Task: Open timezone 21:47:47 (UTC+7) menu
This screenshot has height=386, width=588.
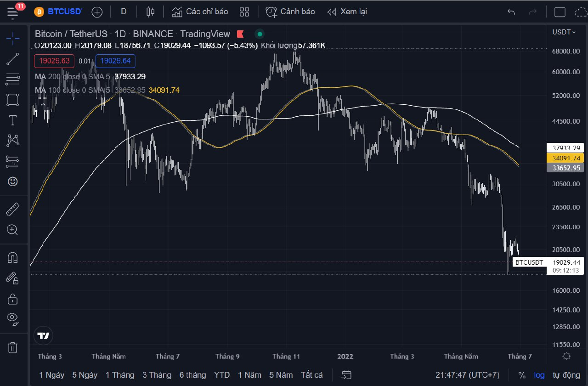Action: (x=468, y=375)
